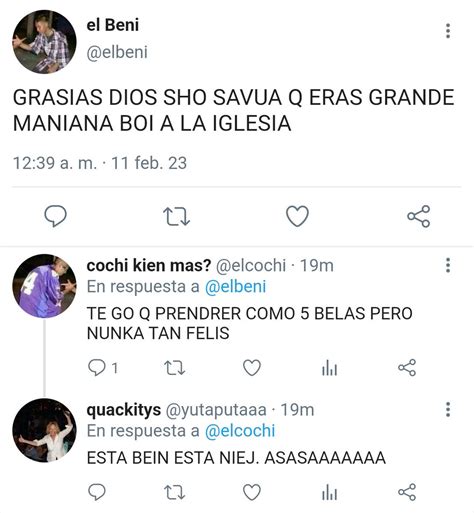Share cochi kien mas? reply
This screenshot has height=513, width=474.
point(407,368)
